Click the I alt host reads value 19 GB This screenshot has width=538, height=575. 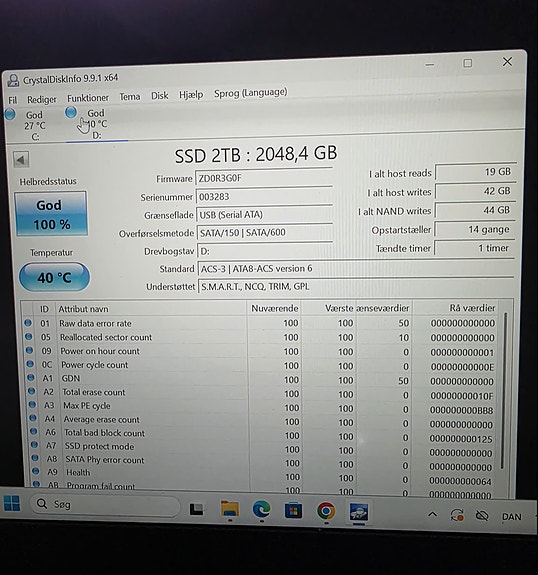pyautogui.click(x=476, y=172)
